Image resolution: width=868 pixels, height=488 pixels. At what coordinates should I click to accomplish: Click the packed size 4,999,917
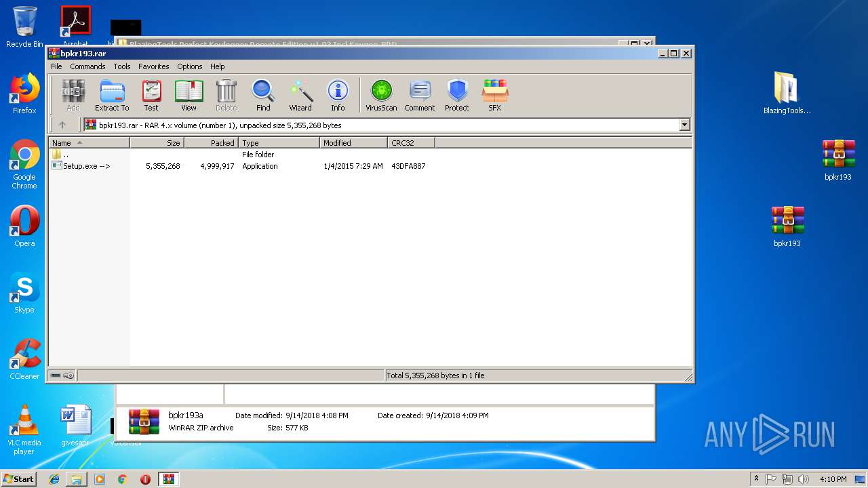217,166
